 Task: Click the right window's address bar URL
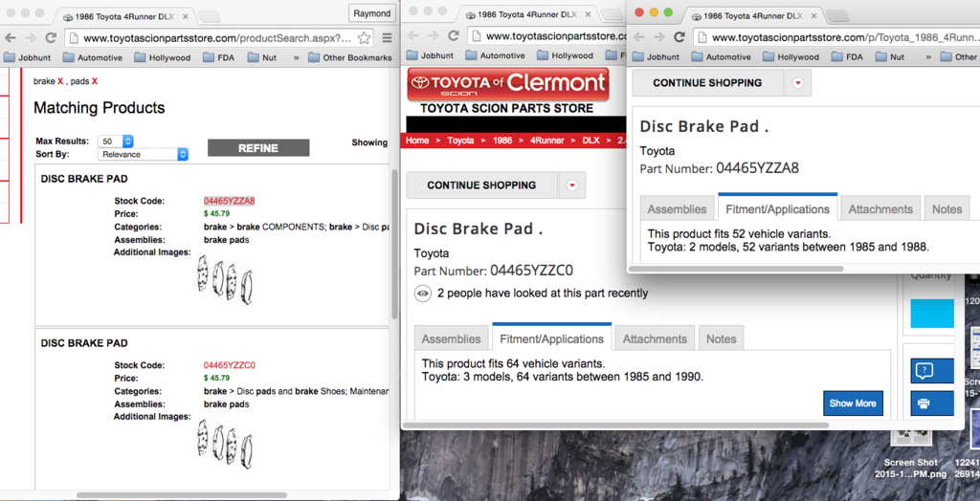(x=844, y=37)
